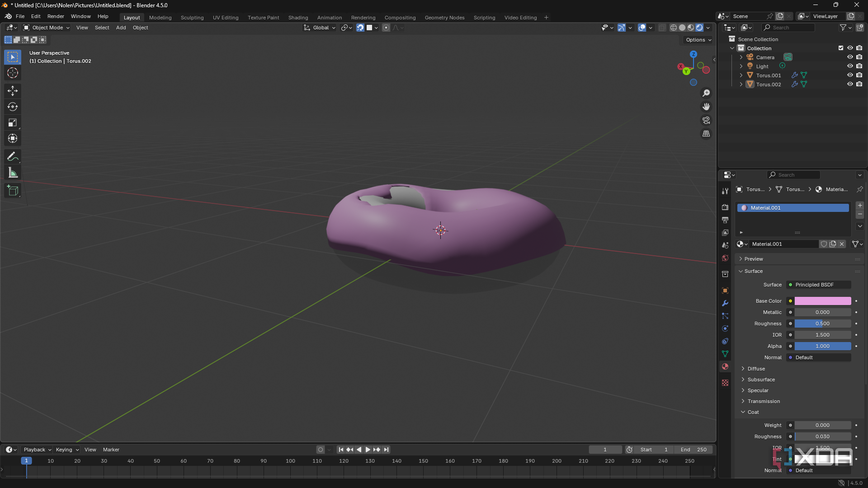Hide Light in viewport via eye icon
The height and width of the screenshot is (488, 868).
[x=850, y=66]
